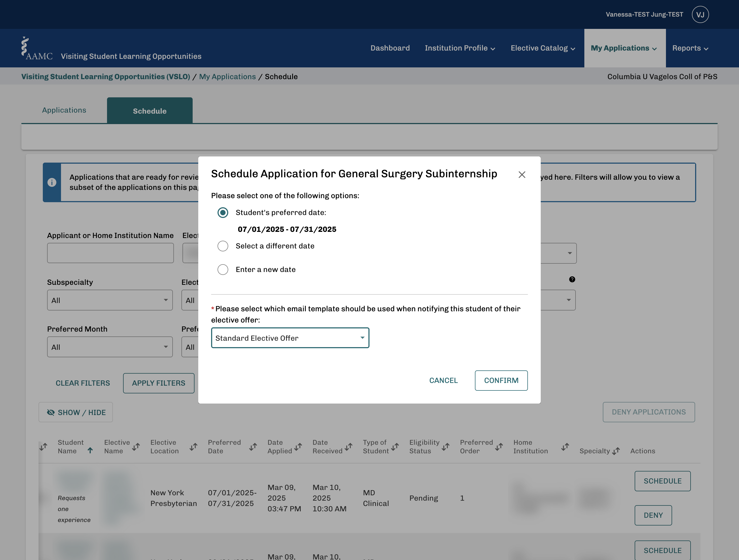
Task: Click the info icon in the banner
Action: (52, 182)
